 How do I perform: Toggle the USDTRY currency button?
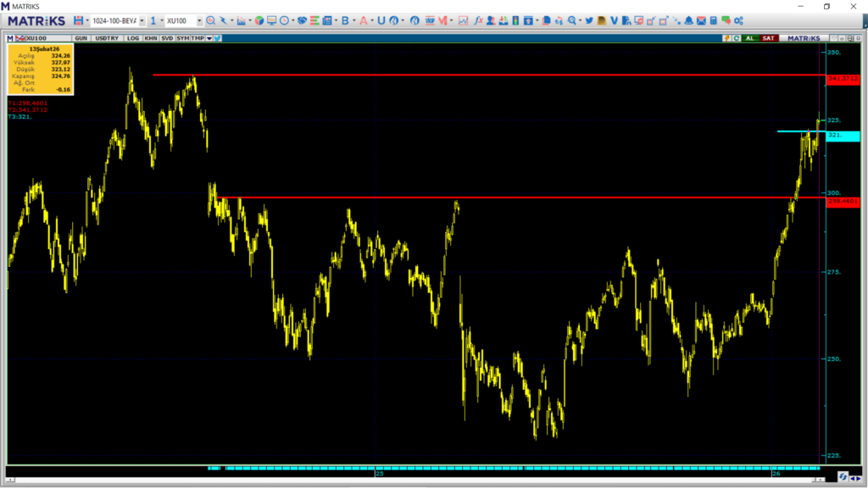[x=107, y=38]
